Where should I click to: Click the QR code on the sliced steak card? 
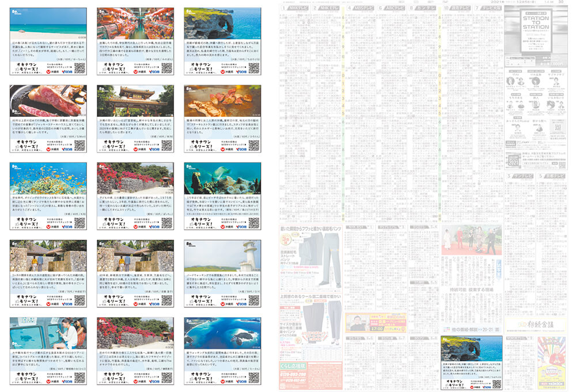(x=79, y=145)
